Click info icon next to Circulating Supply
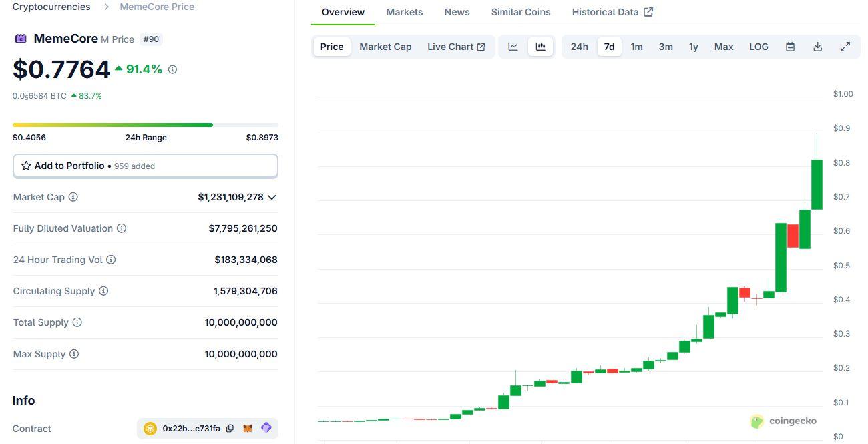The width and height of the screenshot is (868, 444). tap(103, 291)
